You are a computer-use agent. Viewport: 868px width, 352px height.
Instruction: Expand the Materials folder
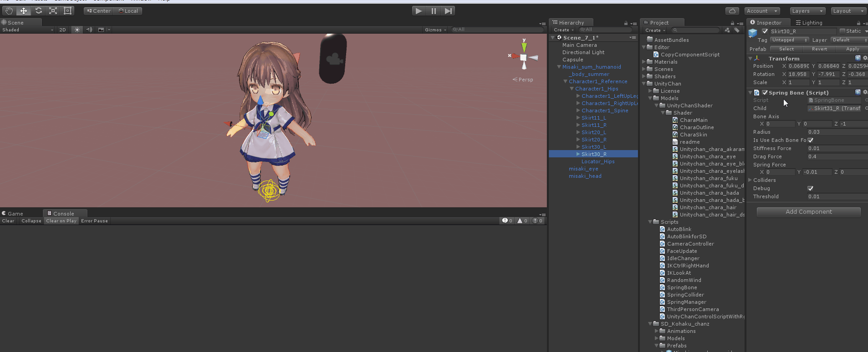click(644, 62)
